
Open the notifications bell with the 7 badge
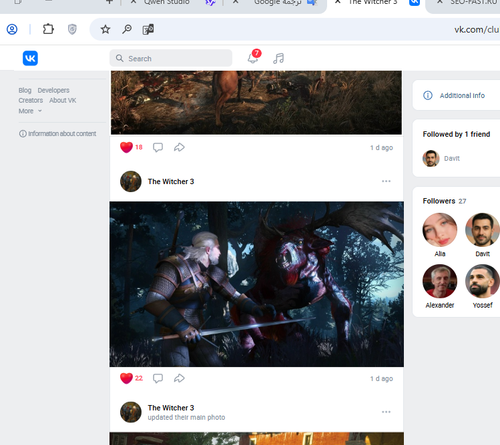click(x=253, y=58)
